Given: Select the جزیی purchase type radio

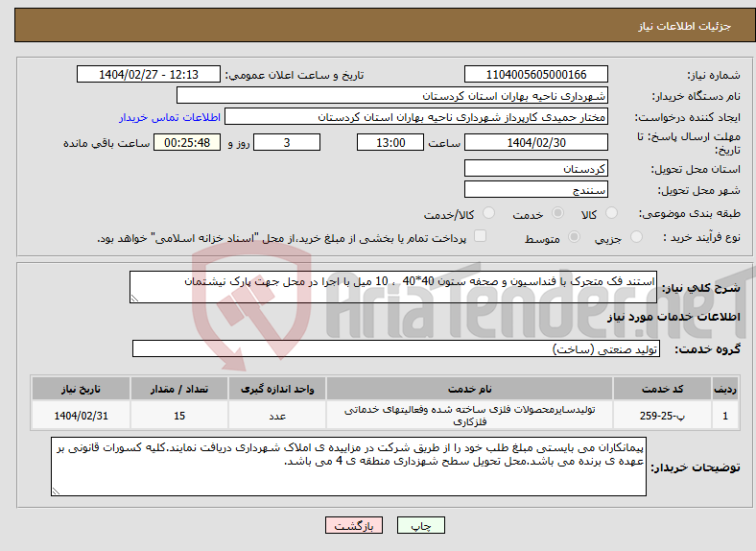Looking at the screenshot, I should click(636, 236).
